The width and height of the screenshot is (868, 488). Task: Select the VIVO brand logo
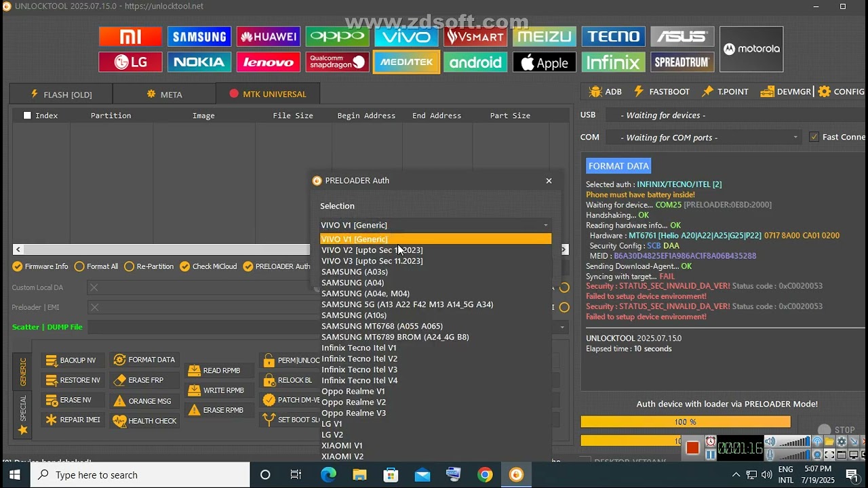click(x=407, y=37)
